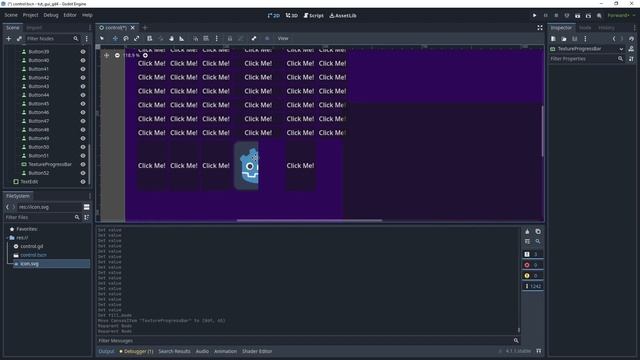Screen dimensions: 640x360
Task: Toggle standard messages filter in output
Action: (533, 254)
